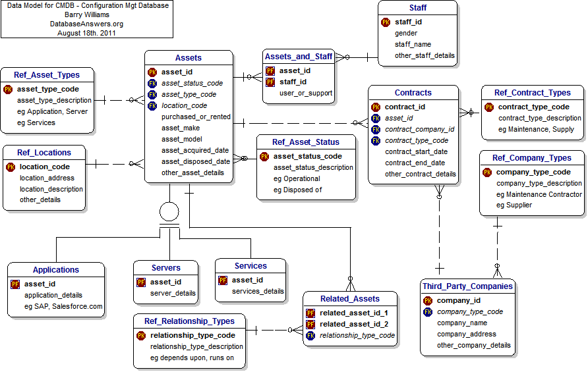Click the PF icon beside asset_id in Assets_and_Staff
Image resolution: width=588 pixels, height=372 pixels.
(x=270, y=71)
